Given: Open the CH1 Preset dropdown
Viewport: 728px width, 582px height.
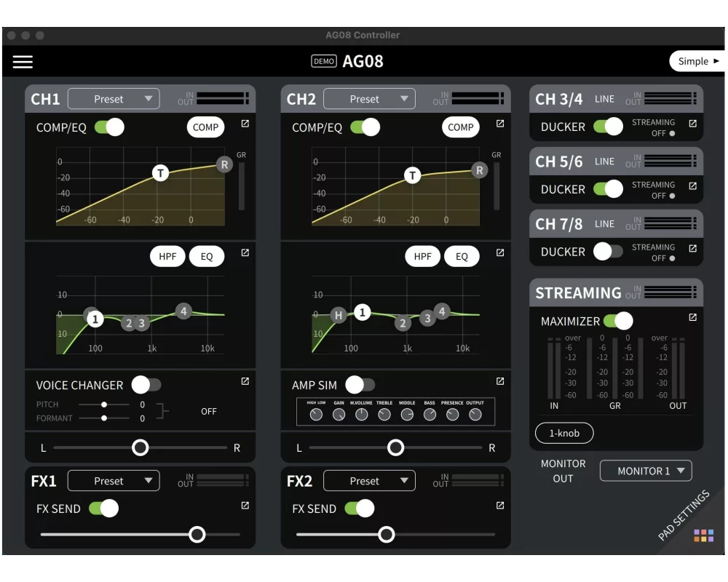Looking at the screenshot, I should [x=114, y=99].
